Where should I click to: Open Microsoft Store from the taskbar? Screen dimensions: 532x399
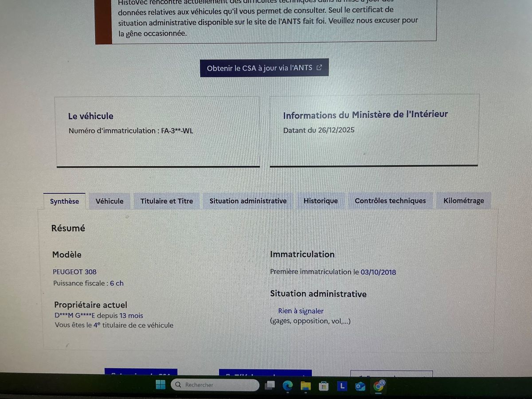point(324,386)
